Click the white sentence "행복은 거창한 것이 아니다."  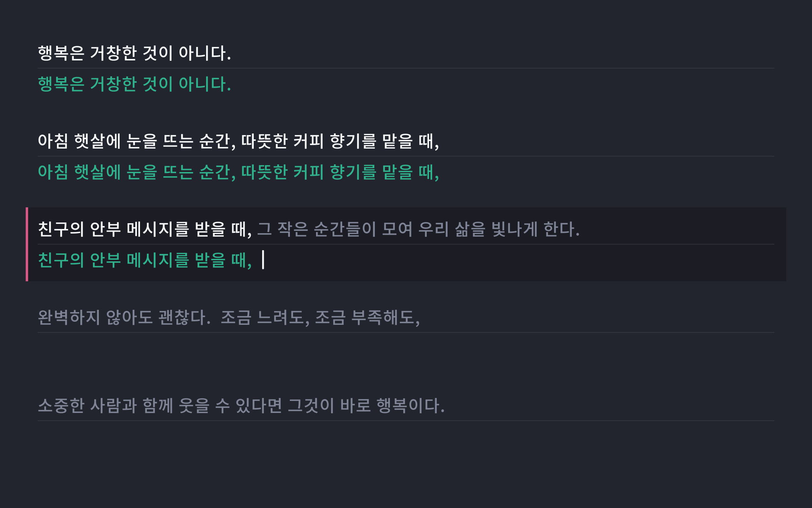[x=134, y=53]
